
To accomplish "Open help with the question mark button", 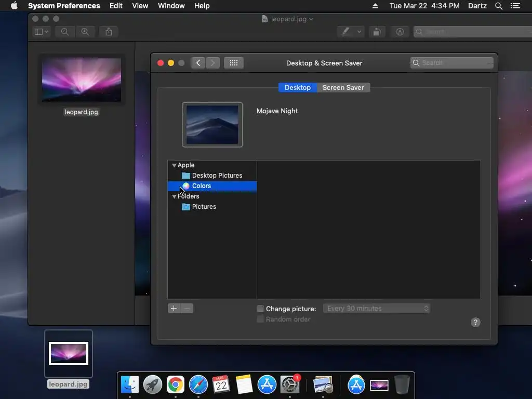I will 475,322.
